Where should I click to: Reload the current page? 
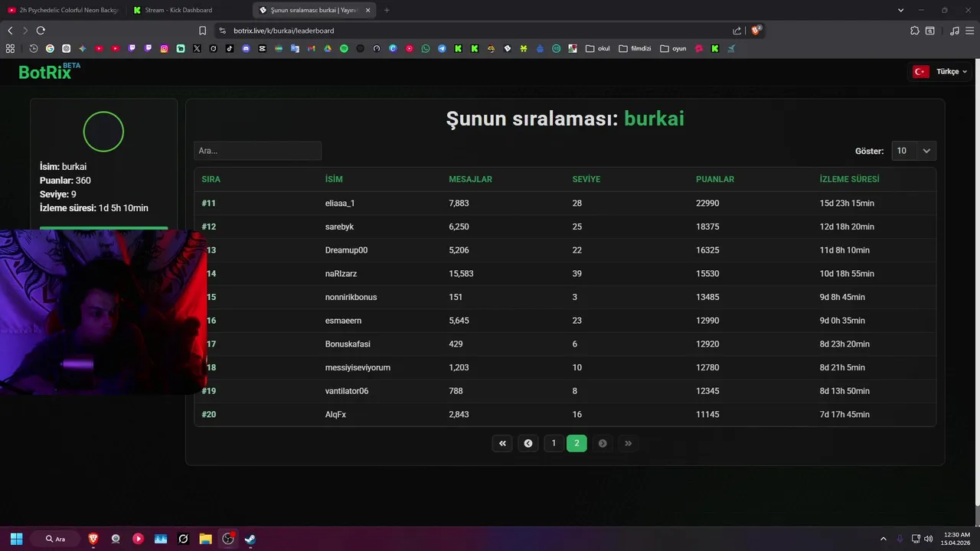[x=41, y=31]
